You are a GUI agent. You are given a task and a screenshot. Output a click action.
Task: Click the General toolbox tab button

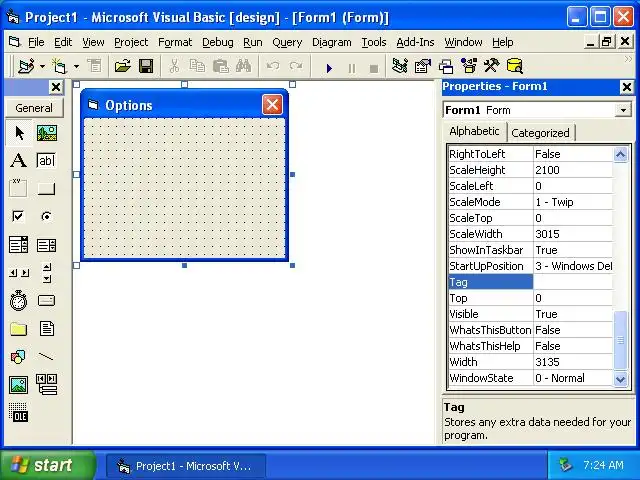coord(34,108)
